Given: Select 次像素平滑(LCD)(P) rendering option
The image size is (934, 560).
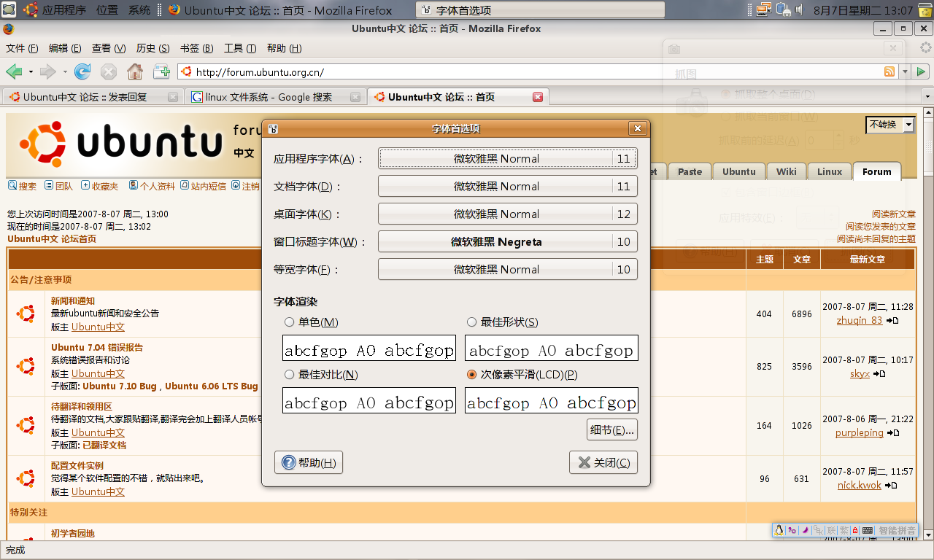Looking at the screenshot, I should pyautogui.click(x=522, y=375).
